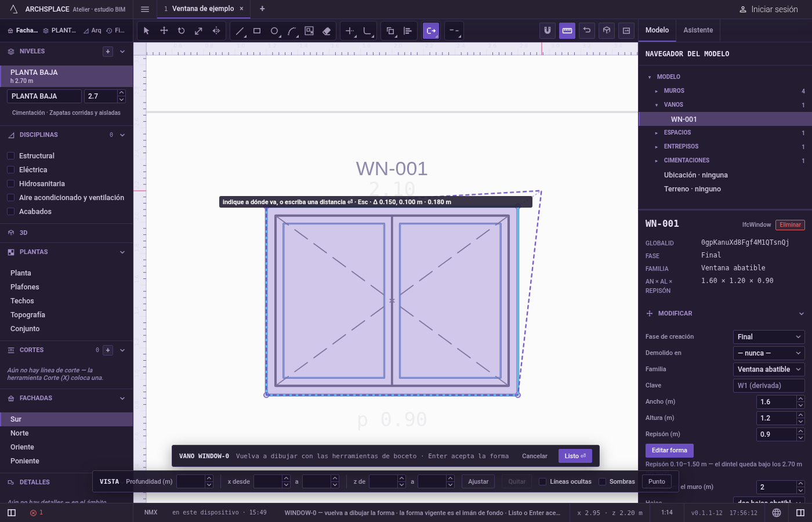Toggle the ruler measure icon
The image size is (812, 522).
coord(567,31)
